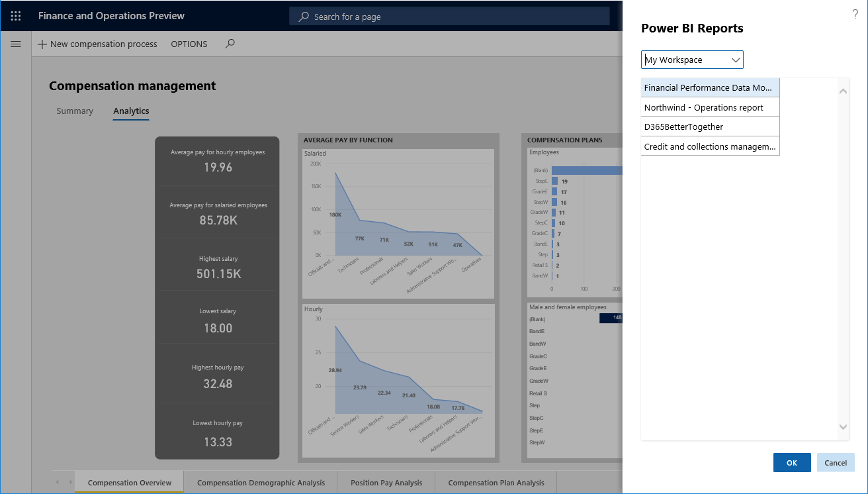
Task: Open the Position Pay Analysis tab
Action: (386, 482)
